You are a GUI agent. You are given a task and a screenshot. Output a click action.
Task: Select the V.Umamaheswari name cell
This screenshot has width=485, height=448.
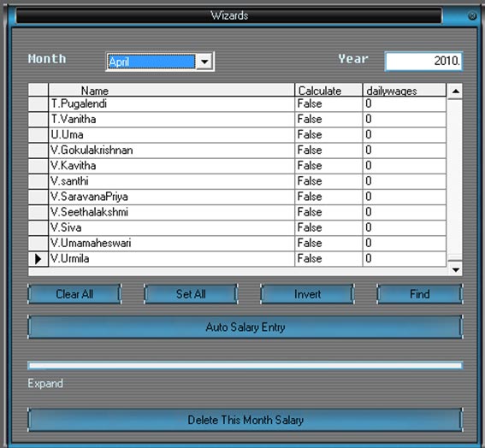pos(172,244)
